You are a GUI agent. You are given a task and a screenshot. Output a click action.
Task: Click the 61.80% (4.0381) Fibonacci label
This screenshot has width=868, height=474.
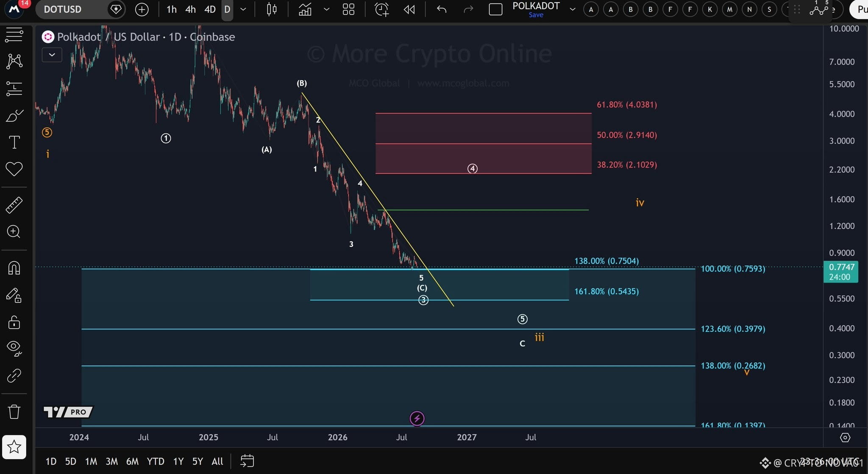(x=627, y=105)
